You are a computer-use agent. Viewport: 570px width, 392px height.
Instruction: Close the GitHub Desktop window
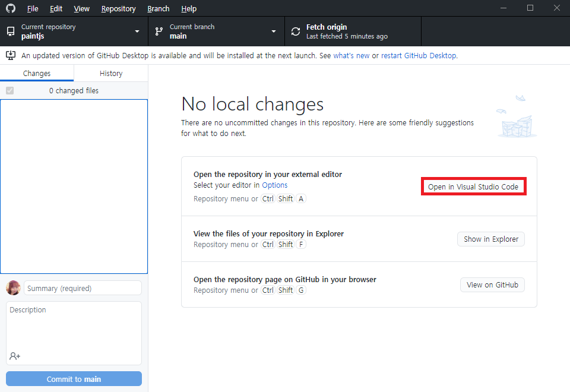tap(556, 8)
